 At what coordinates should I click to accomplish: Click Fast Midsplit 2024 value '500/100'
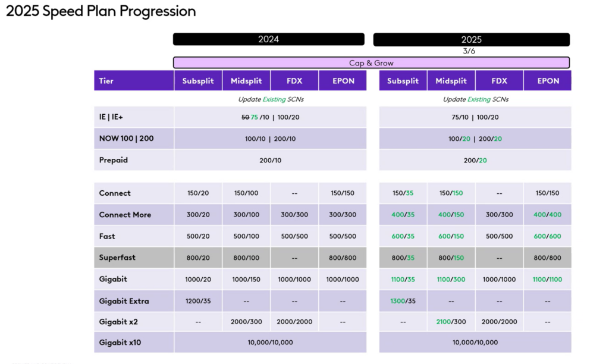246,236
